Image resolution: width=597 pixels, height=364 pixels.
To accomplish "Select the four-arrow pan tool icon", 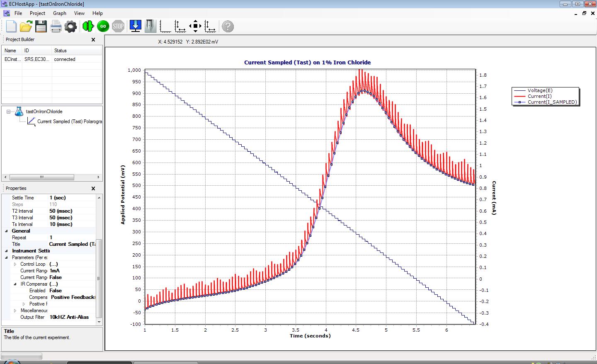I will (195, 26).
